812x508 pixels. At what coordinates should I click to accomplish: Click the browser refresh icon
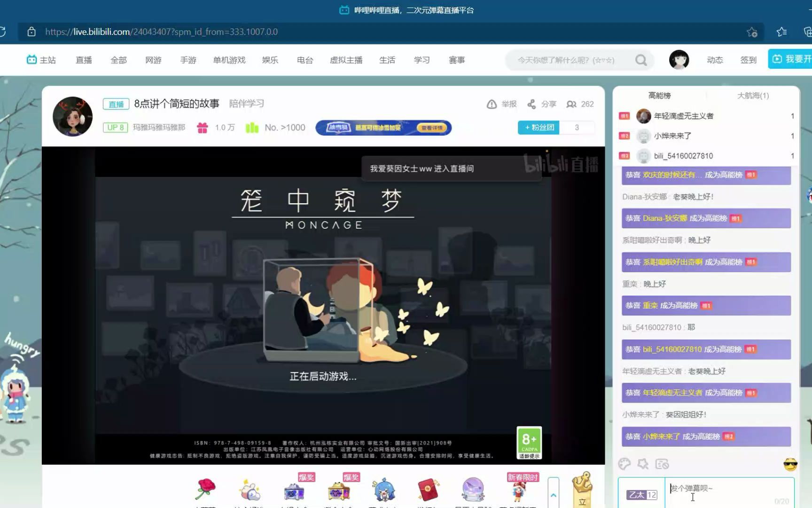click(2, 32)
